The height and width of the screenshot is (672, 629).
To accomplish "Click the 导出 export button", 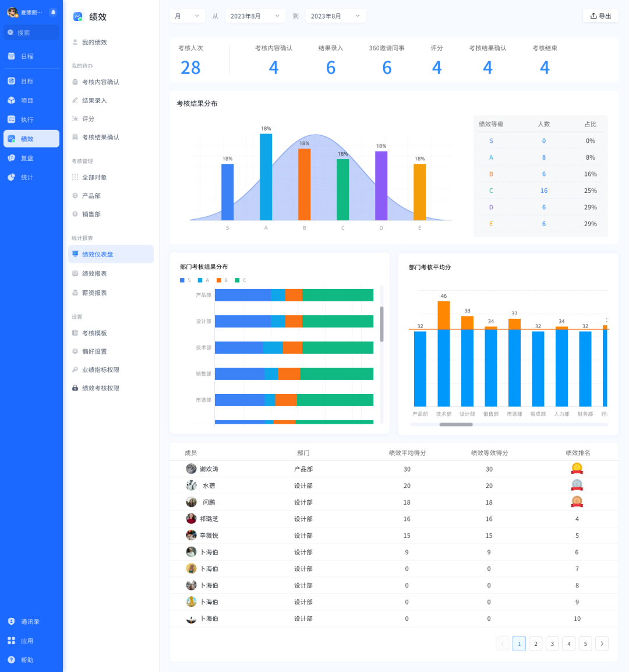I will point(600,16).
